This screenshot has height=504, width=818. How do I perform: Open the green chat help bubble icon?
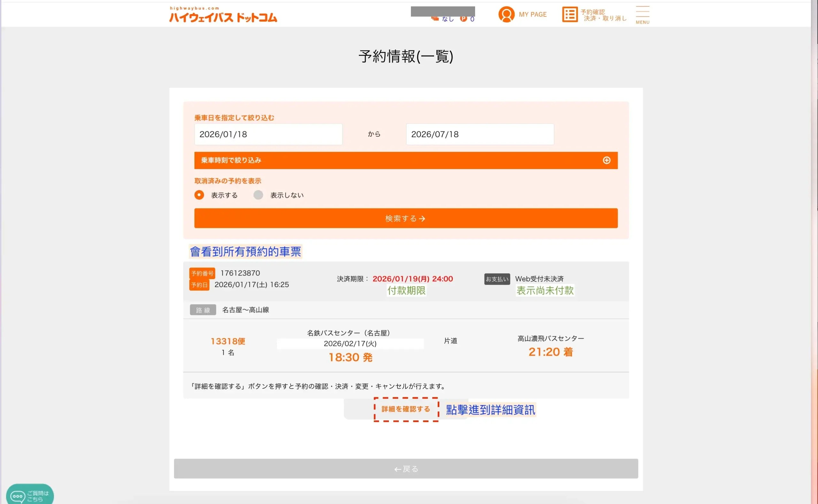(18, 496)
